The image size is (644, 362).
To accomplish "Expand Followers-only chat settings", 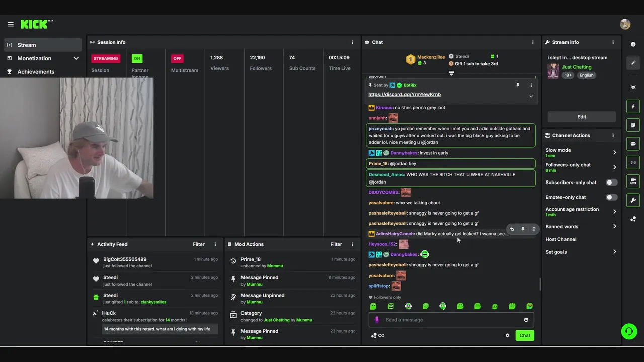I will pyautogui.click(x=614, y=167).
